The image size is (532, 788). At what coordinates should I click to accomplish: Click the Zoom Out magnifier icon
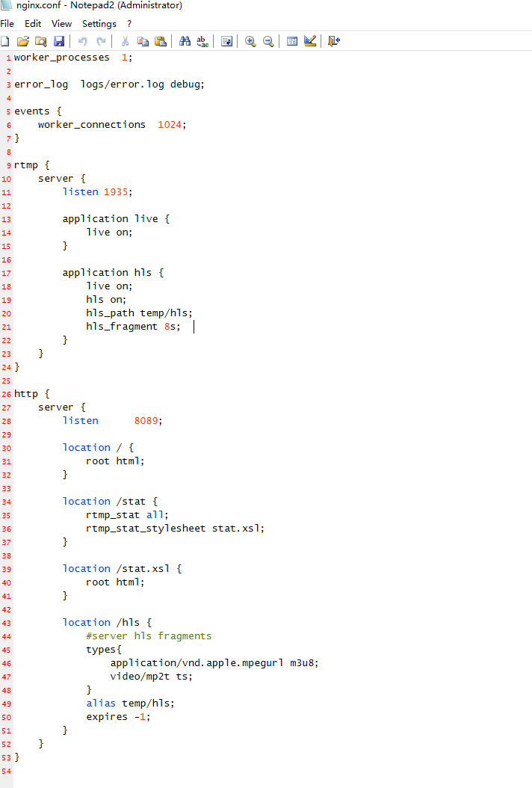(x=268, y=41)
